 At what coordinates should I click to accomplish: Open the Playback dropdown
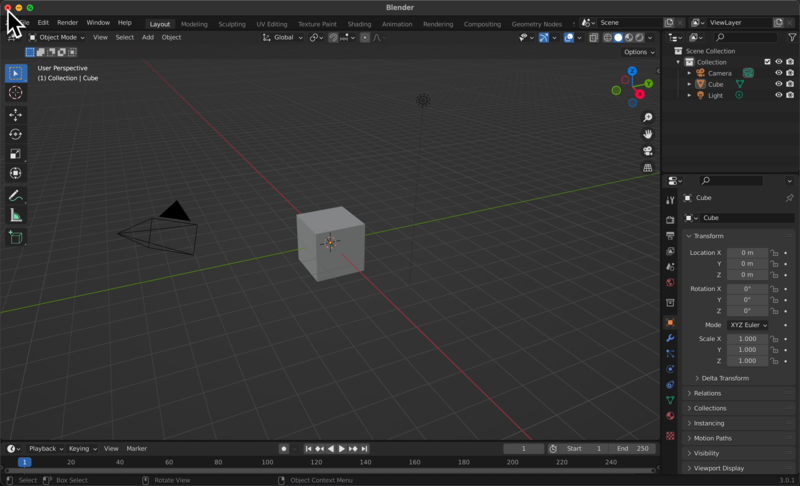[46, 449]
